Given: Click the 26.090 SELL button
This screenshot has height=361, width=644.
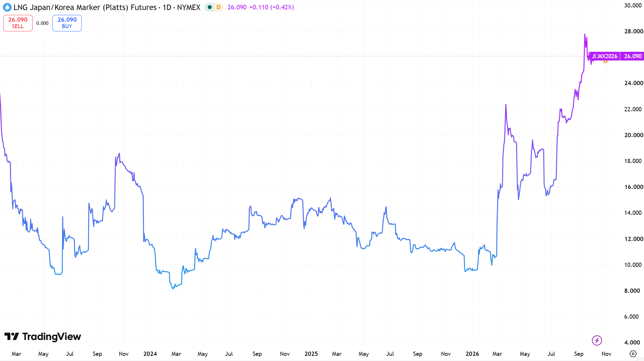Looking at the screenshot, I should point(18,23).
